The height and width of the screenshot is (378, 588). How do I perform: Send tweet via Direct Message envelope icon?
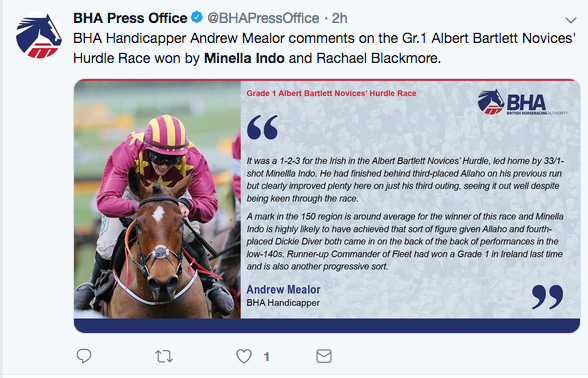point(324,356)
